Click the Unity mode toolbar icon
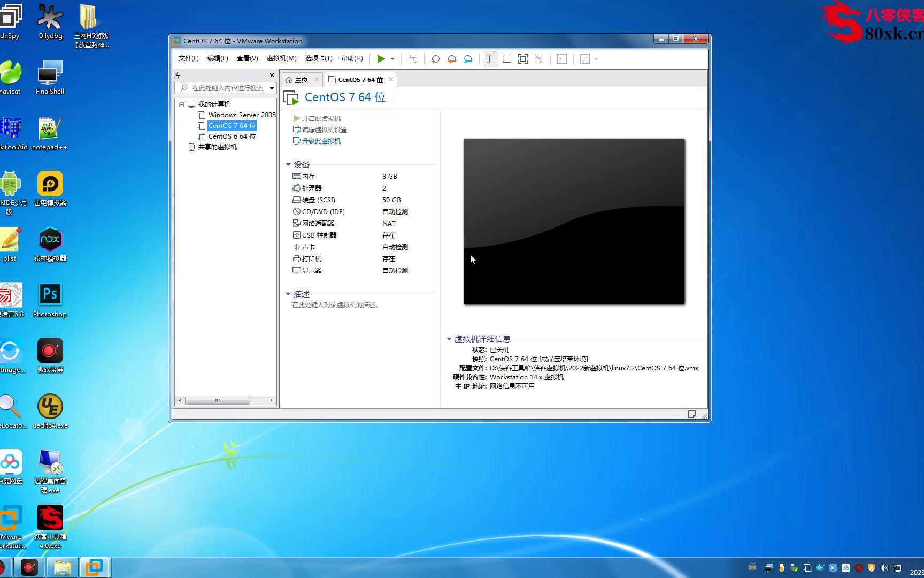Image resolution: width=924 pixels, height=578 pixels. [539, 59]
